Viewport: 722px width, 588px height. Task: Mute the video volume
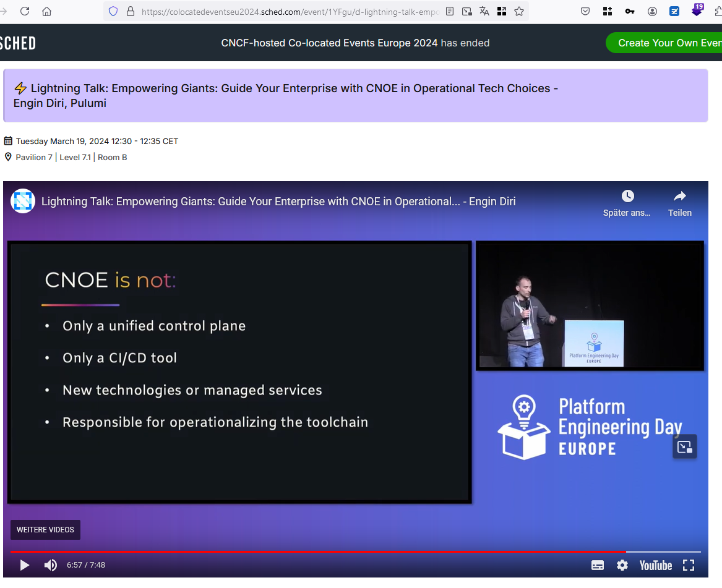click(50, 565)
